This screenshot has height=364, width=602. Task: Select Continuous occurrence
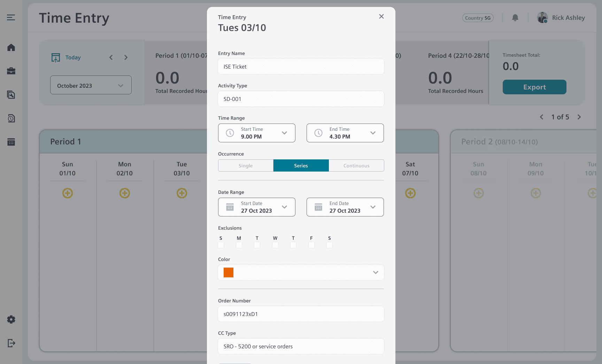356,166
